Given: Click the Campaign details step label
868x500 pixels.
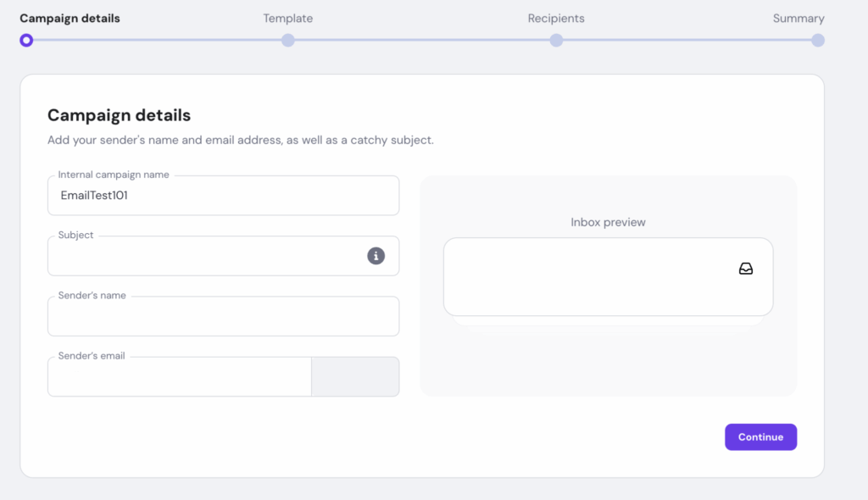Looking at the screenshot, I should point(69,18).
